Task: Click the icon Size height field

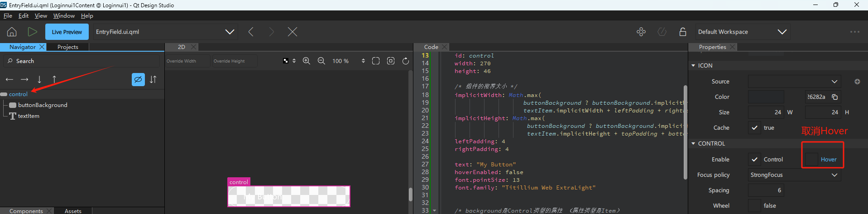Action: pyautogui.click(x=823, y=112)
